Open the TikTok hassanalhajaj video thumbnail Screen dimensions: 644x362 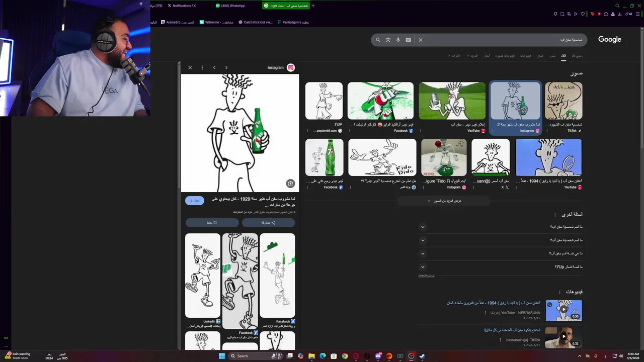563,337
